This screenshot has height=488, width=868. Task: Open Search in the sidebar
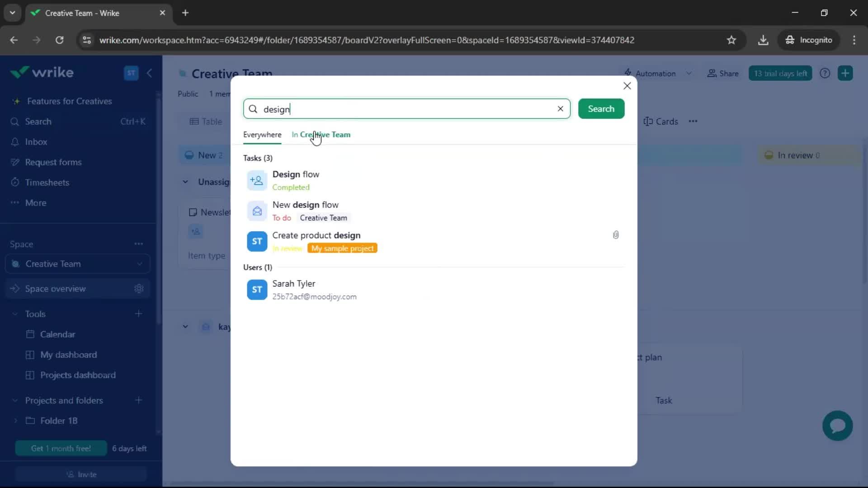(78, 122)
